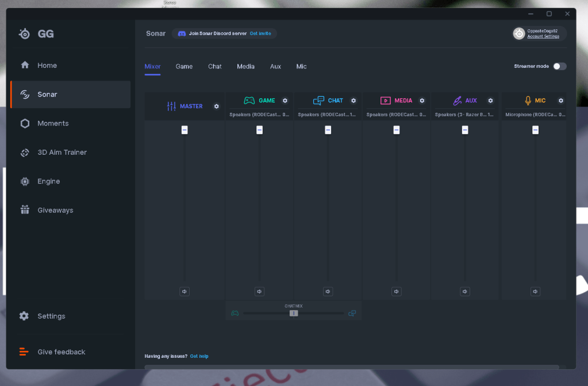Click the Get invite link
The image size is (588, 386).
coord(260,33)
